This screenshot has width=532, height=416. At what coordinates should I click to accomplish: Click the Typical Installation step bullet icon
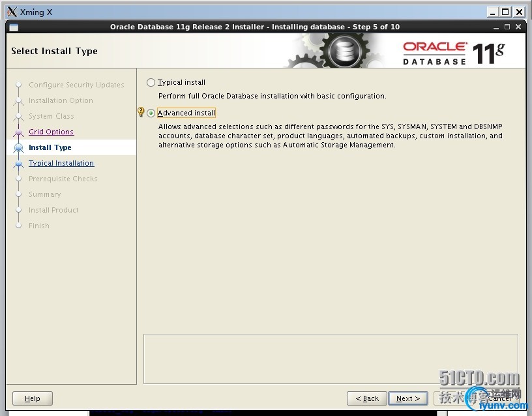click(x=19, y=163)
